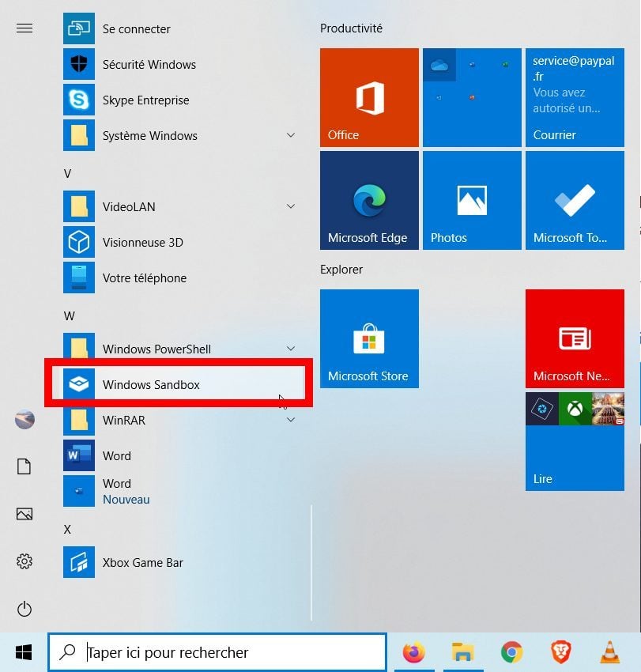Open the Xbox icon in Lire tile

(575, 409)
